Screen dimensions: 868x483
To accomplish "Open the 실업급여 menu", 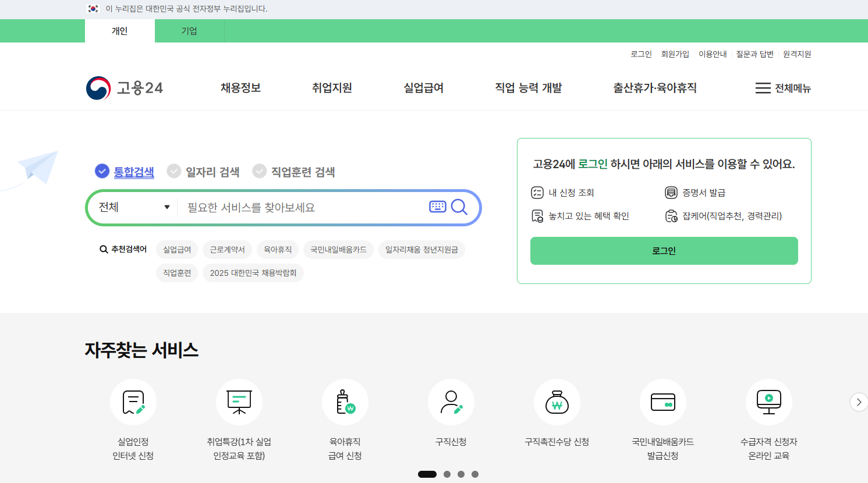I will pyautogui.click(x=424, y=88).
